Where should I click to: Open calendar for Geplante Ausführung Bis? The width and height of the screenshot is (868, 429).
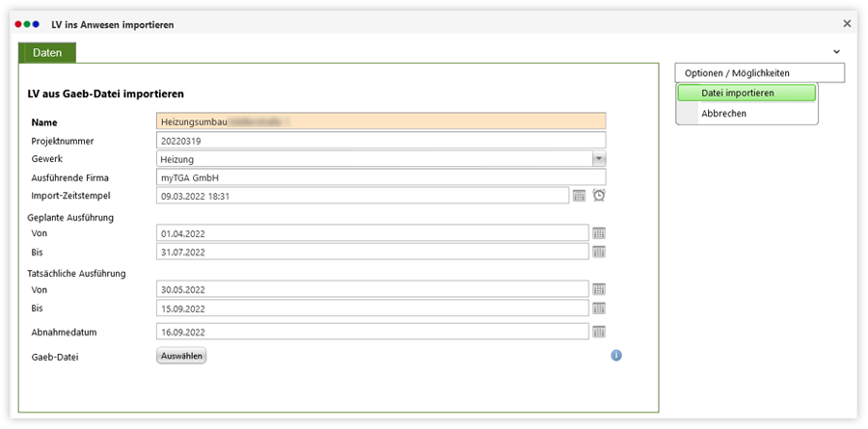click(x=599, y=252)
